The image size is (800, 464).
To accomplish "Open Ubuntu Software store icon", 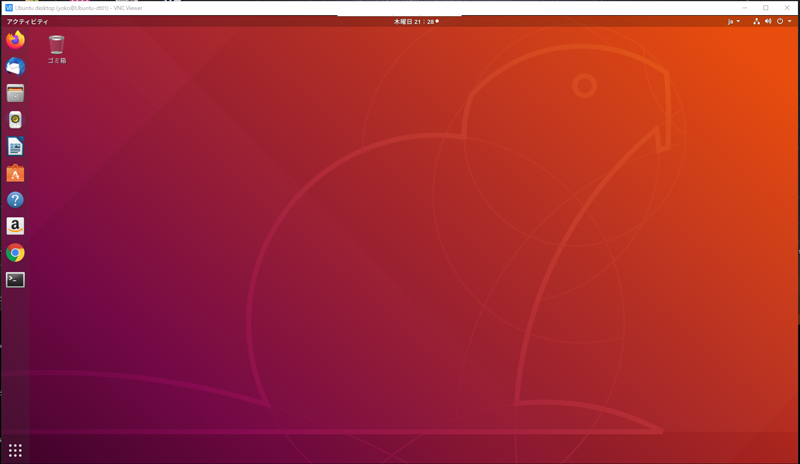I will (15, 173).
